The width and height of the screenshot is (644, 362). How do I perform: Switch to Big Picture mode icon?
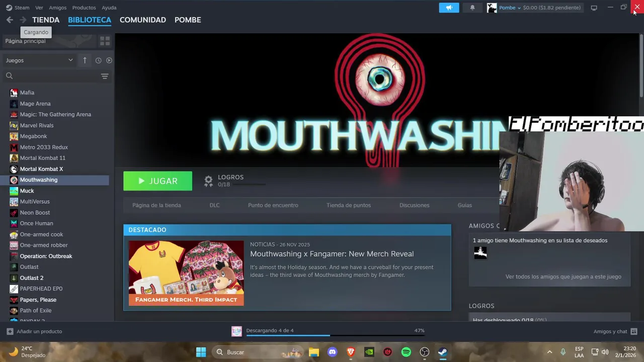pyautogui.click(x=594, y=8)
